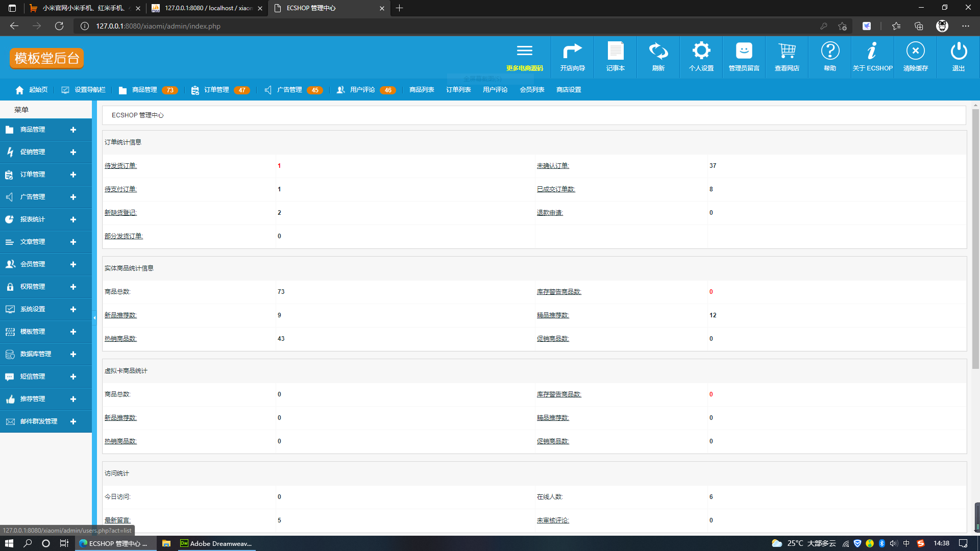
Task: Expand 商品管理 with plus sign
Action: 73,130
